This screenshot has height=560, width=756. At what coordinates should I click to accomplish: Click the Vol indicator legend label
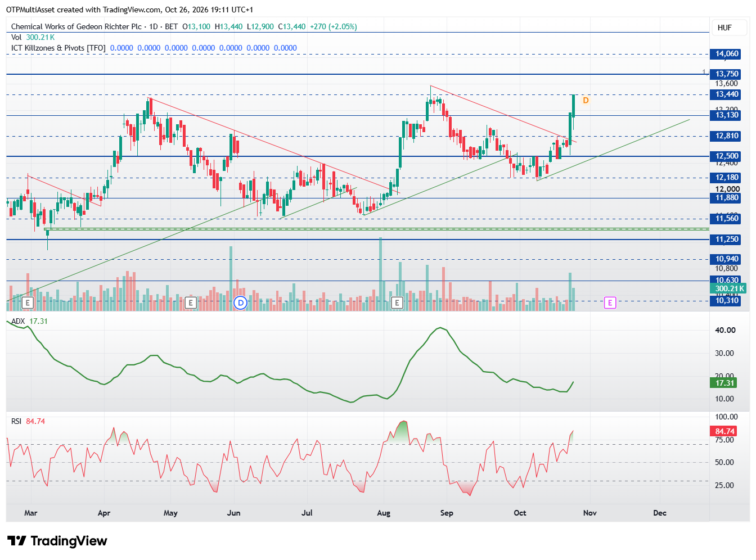(x=16, y=37)
